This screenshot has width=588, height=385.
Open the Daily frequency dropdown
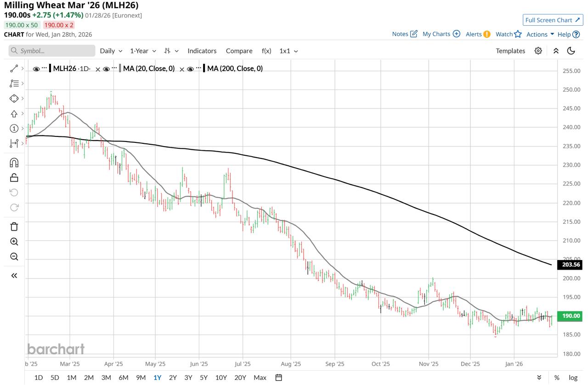(x=111, y=51)
